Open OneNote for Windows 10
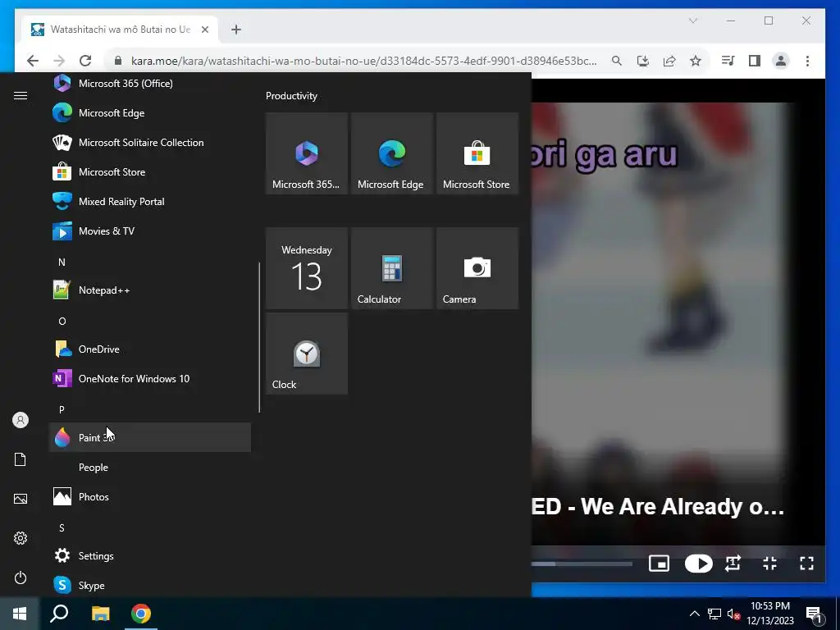Viewport: 840px width, 630px height. (x=150, y=379)
